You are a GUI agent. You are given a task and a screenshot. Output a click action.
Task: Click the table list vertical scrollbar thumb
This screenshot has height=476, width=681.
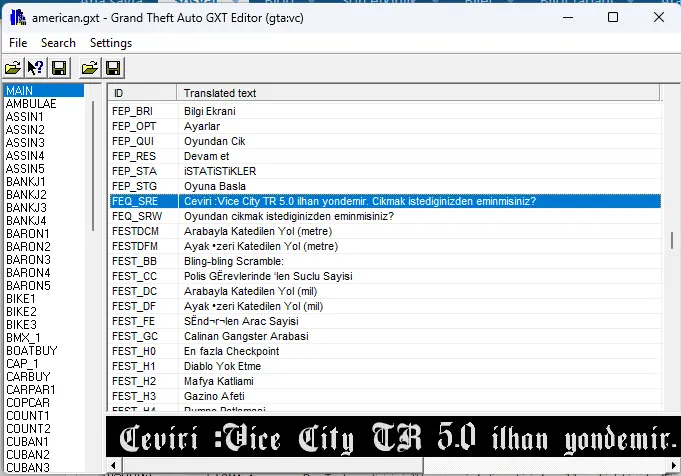[93, 166]
